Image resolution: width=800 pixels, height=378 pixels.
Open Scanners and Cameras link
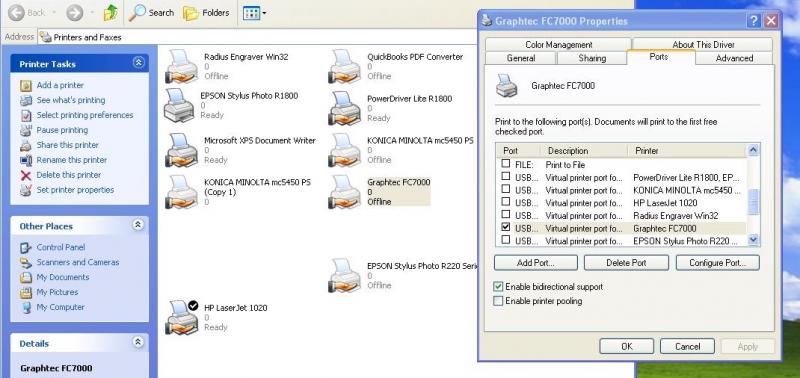(78, 262)
